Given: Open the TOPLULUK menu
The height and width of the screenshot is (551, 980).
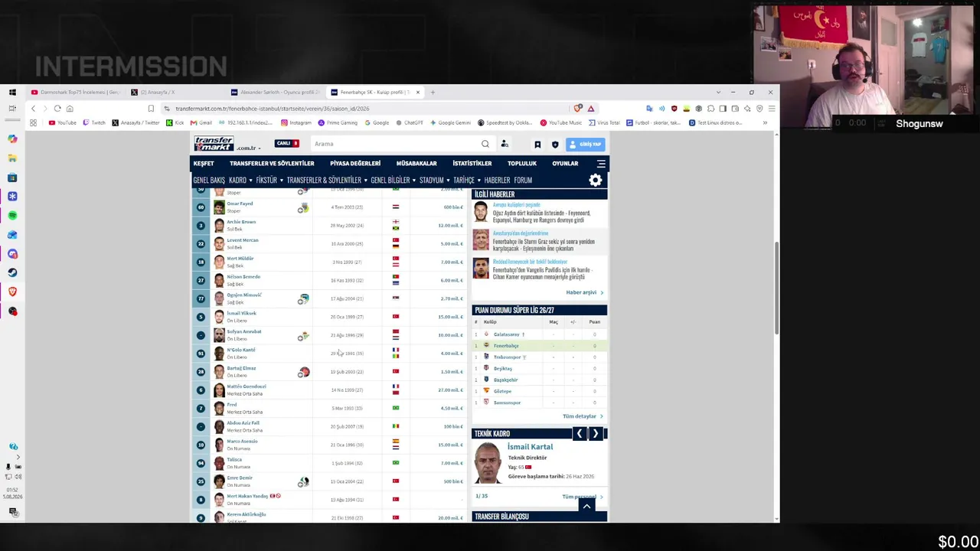Looking at the screenshot, I should [522, 163].
